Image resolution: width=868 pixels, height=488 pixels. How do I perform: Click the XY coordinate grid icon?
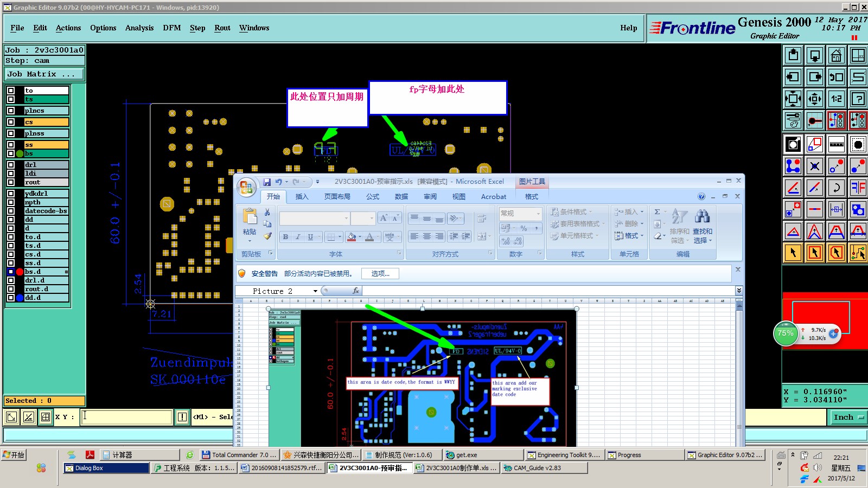click(46, 417)
